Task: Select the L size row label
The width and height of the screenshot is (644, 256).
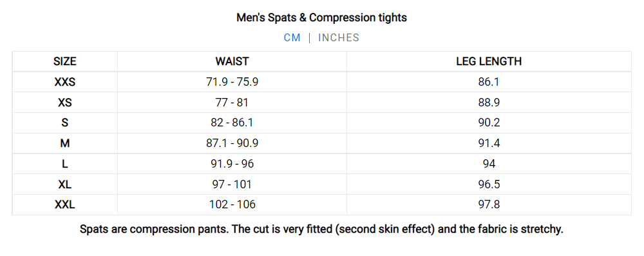Action: click(x=65, y=164)
